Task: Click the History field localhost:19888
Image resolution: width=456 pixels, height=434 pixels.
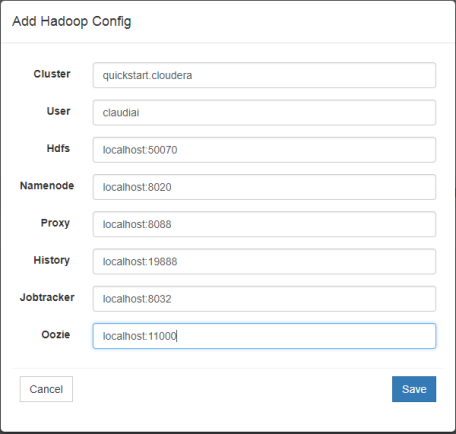Action: click(264, 261)
